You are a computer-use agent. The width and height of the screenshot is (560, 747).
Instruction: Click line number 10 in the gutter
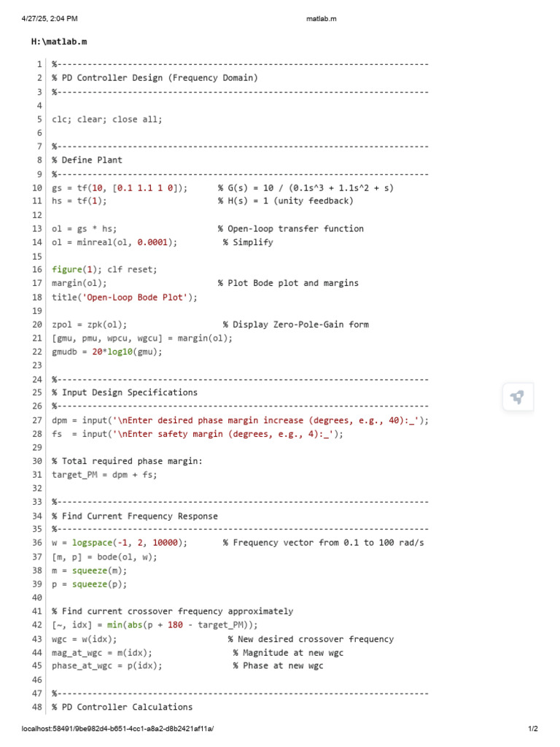tap(37, 187)
